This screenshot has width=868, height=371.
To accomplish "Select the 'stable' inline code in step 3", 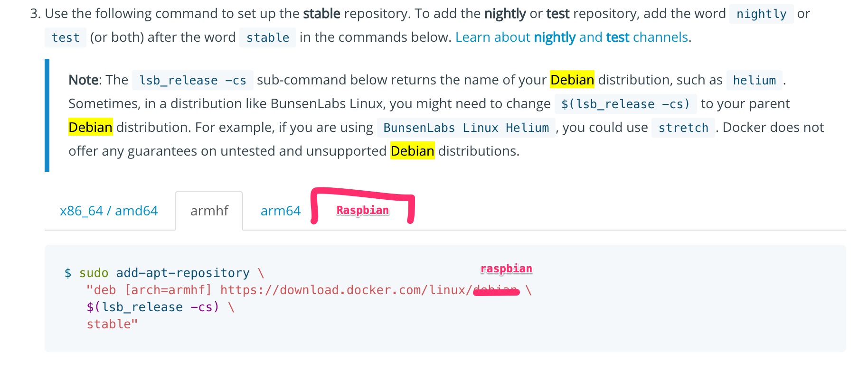I will coord(267,37).
